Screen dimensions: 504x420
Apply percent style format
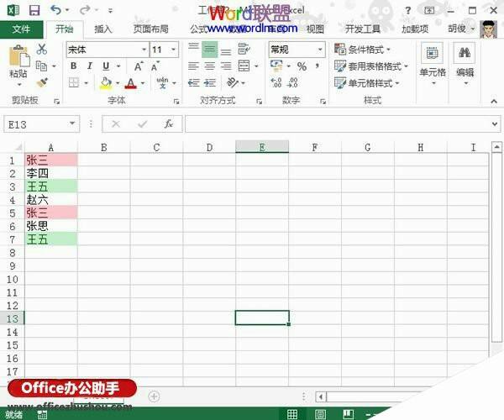pos(302,66)
